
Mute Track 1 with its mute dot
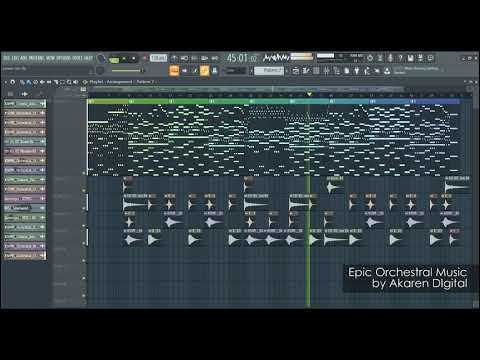coord(84,173)
